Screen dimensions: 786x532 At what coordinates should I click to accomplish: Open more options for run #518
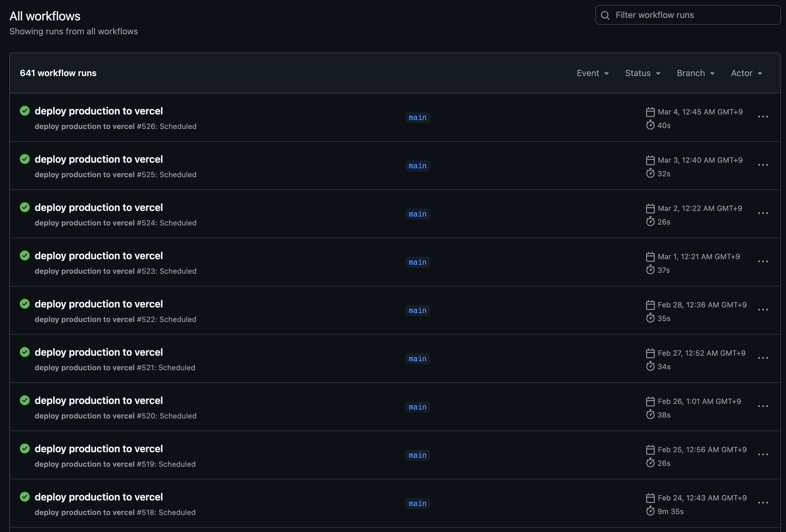[763, 503]
